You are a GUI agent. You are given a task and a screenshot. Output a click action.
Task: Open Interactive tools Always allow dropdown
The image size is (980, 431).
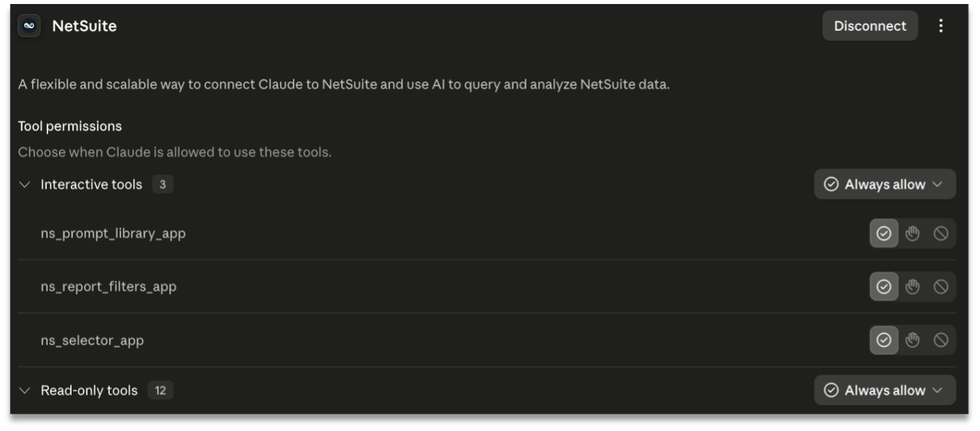[x=885, y=184]
